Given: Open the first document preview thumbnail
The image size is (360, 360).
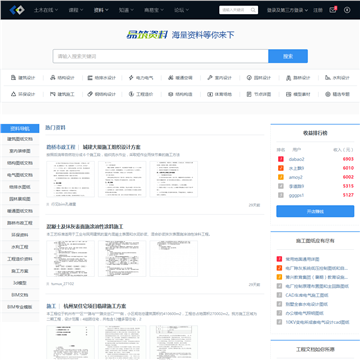Looking at the screenshot, I should 70,179.
